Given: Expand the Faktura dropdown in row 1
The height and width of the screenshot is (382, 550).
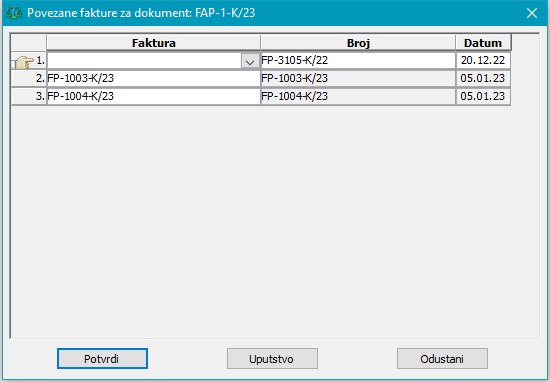Looking at the screenshot, I should 250,61.
